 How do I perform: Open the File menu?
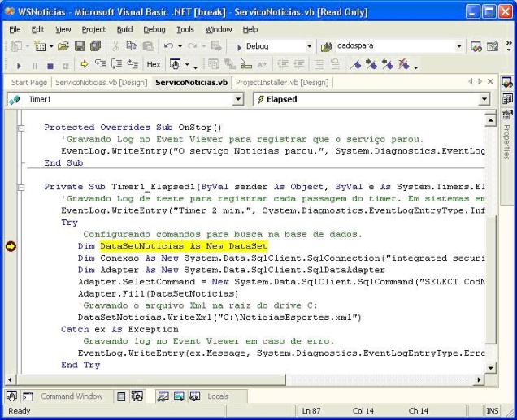click(15, 29)
